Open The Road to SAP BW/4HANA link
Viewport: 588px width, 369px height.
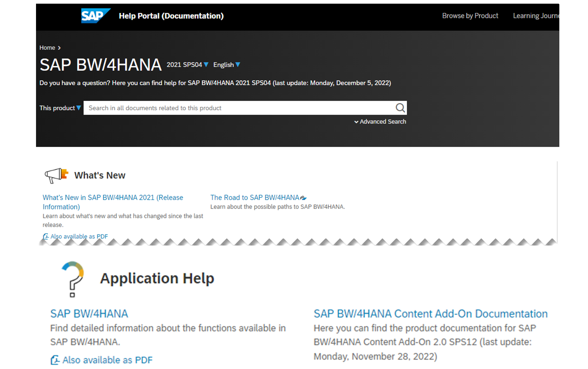255,197
